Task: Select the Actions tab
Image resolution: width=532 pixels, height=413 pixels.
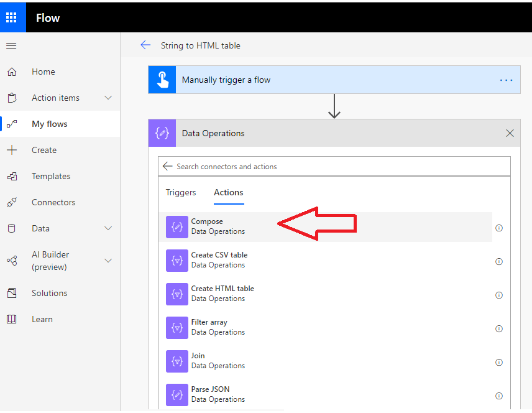Action: tap(228, 192)
